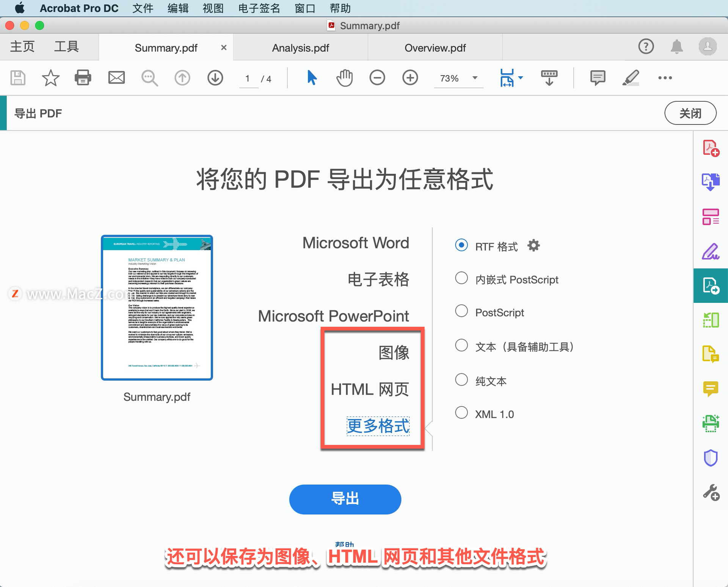The width and height of the screenshot is (728, 587).
Task: Click the Summary.pdf page thumbnail
Action: tap(157, 307)
